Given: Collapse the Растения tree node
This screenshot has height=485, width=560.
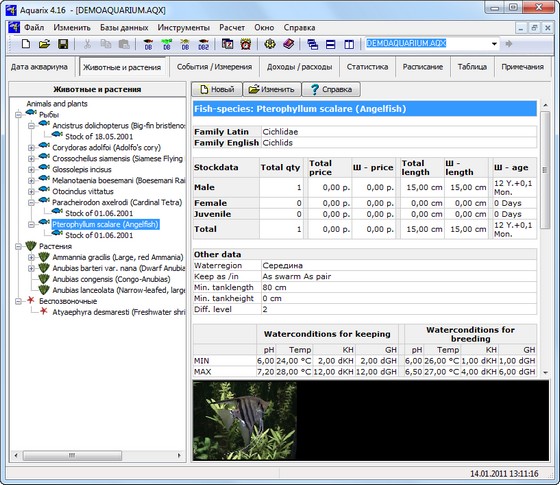Looking at the screenshot, I should point(18,246).
